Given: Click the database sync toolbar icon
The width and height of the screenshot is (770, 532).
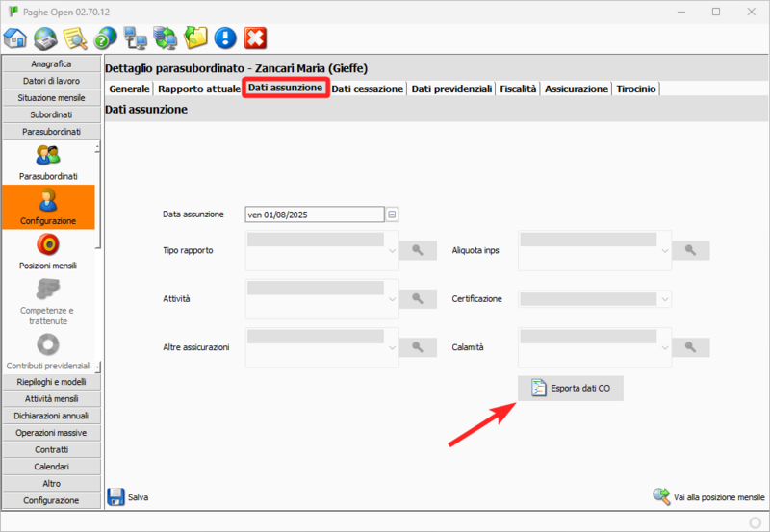Looking at the screenshot, I should coord(166,38).
